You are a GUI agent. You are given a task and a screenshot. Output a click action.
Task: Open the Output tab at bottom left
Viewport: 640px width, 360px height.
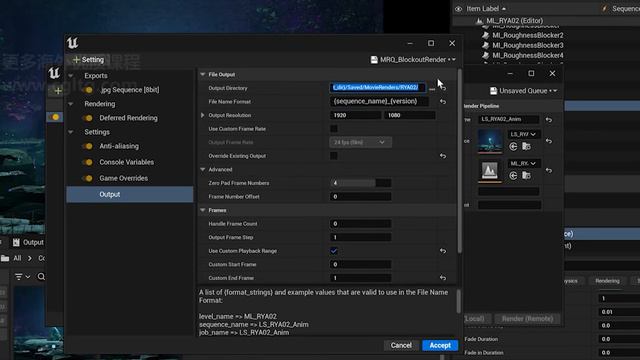pyautogui.click(x=28, y=242)
